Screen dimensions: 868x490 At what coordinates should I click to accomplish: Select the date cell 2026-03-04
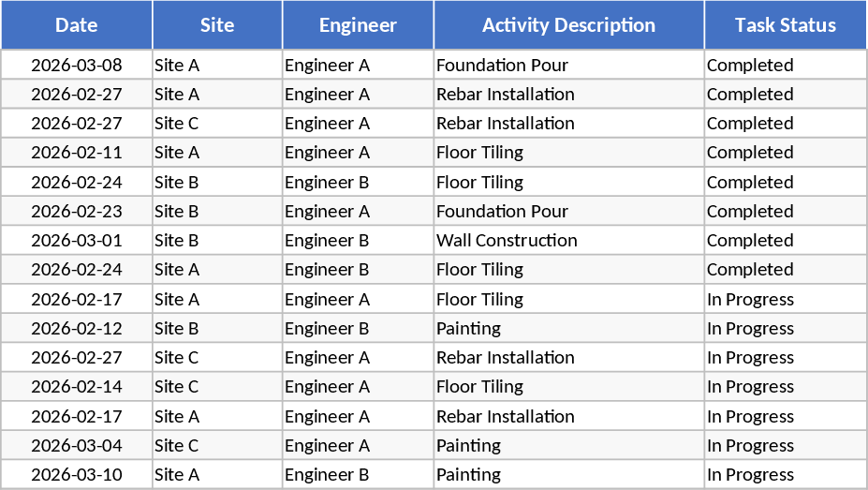(77, 445)
